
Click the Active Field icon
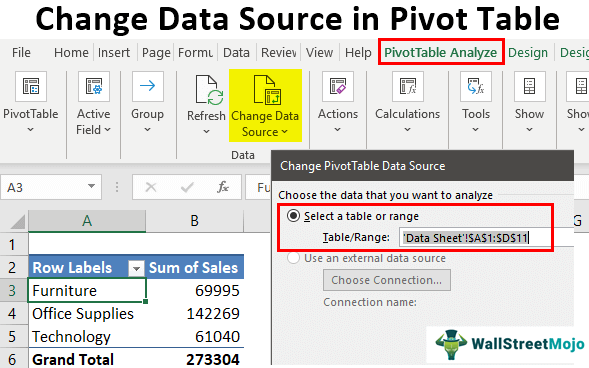tap(94, 86)
